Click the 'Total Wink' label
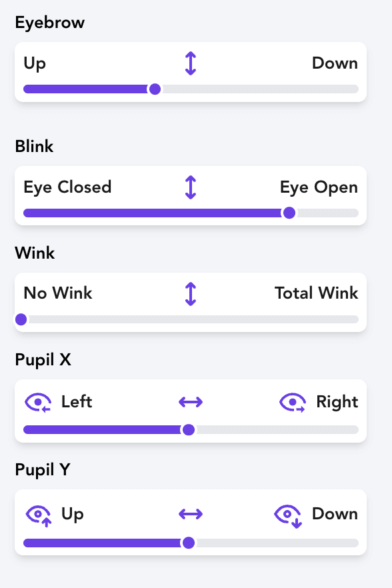The height and width of the screenshot is (588, 392). coord(316,293)
